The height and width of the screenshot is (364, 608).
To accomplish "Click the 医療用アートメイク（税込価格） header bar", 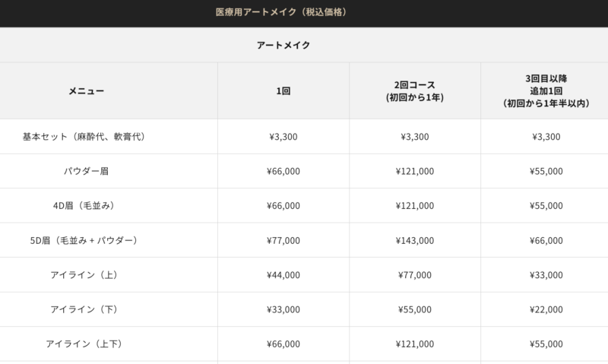I will (x=283, y=13).
